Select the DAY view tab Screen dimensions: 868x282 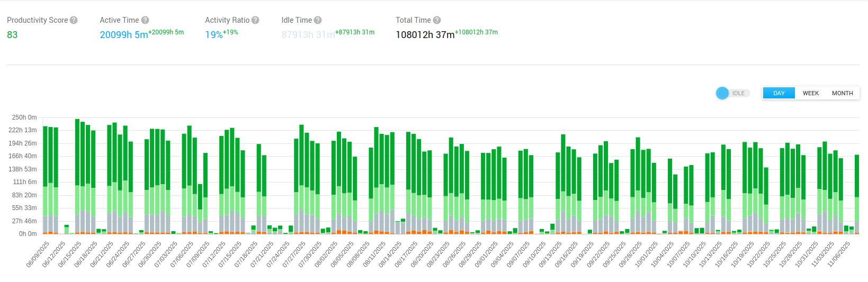[x=778, y=93]
